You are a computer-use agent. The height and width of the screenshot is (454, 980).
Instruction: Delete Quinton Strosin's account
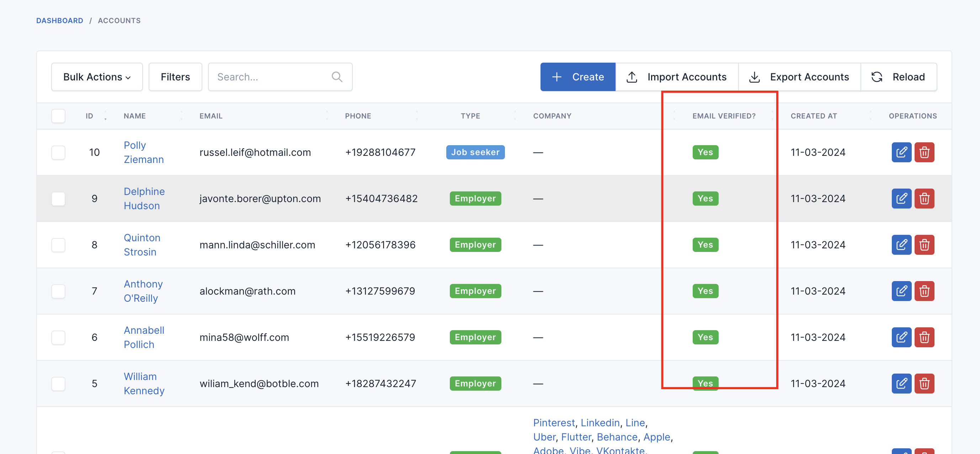(924, 245)
